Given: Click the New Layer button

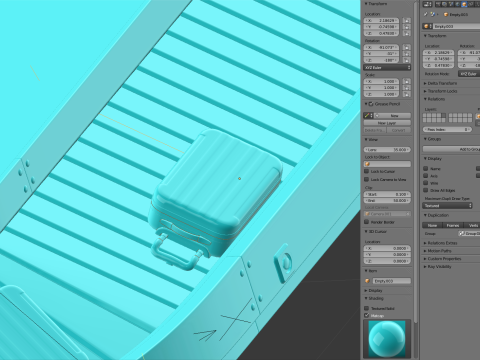Looking at the screenshot, I should [x=387, y=123].
